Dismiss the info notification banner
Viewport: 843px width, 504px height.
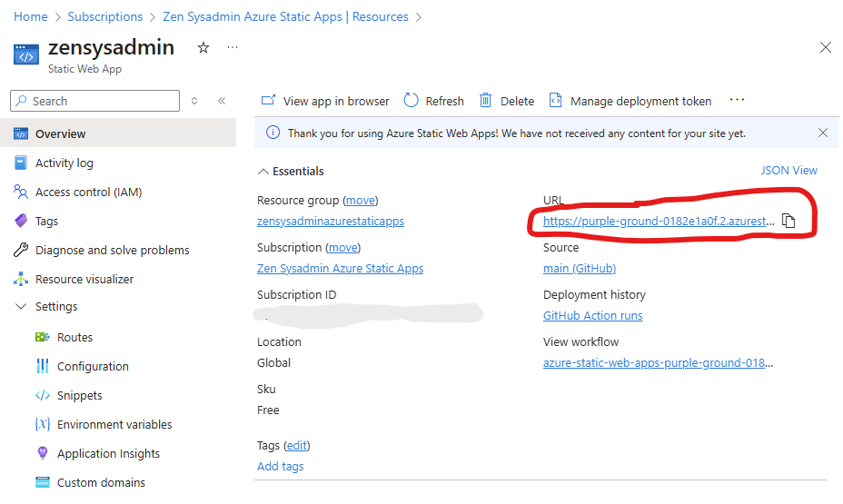tap(823, 133)
